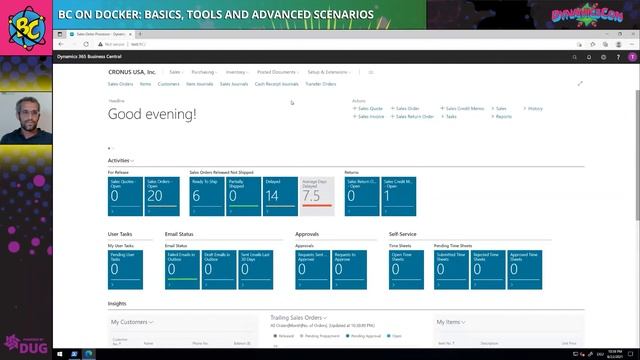Open the Reports action
640x360 pixels.
(x=502, y=117)
